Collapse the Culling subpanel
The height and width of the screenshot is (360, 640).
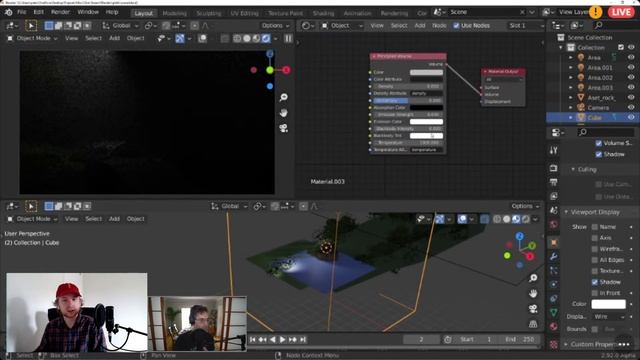click(587, 169)
